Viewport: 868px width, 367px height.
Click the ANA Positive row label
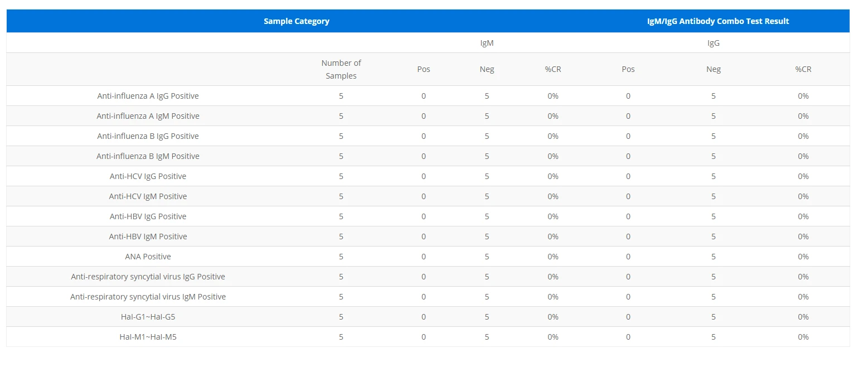click(x=148, y=257)
